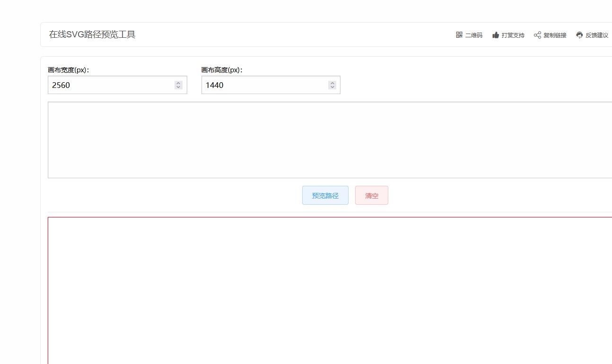Click the 复制链接 link to copy URL

tap(555, 35)
